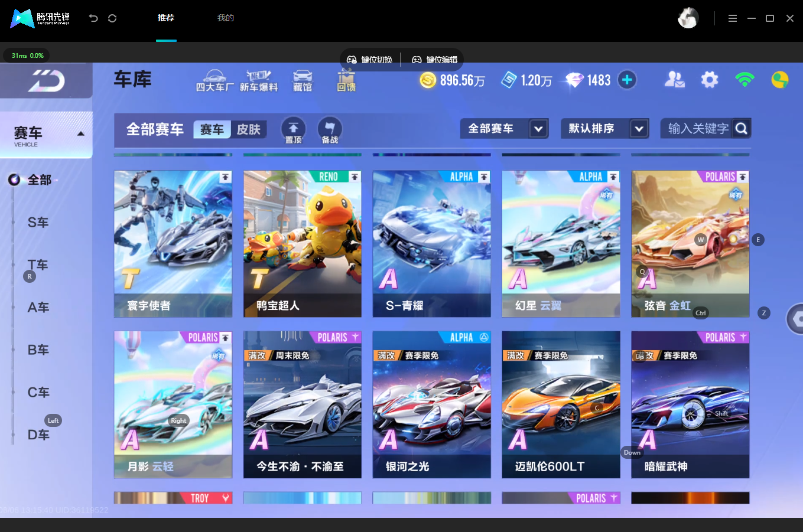Click the game's back logo button beside 车库
The width and height of the screenshot is (803, 532).
tap(46, 80)
